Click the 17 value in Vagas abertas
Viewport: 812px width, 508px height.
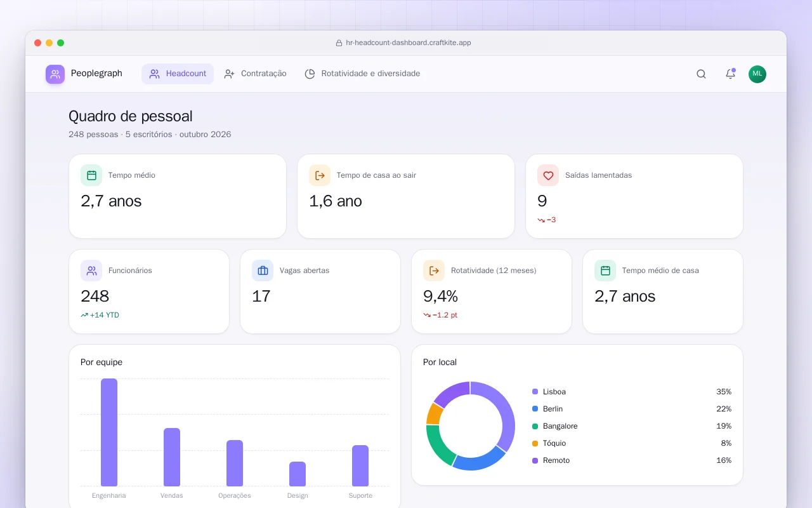point(261,297)
